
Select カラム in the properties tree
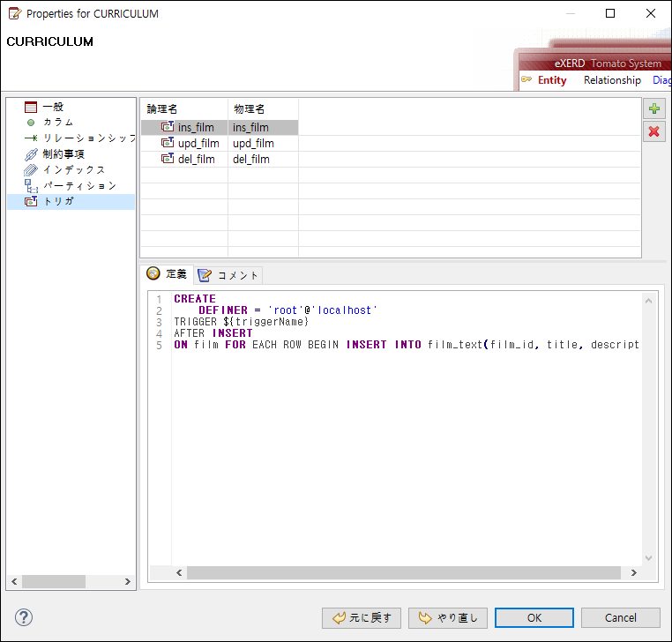58,123
